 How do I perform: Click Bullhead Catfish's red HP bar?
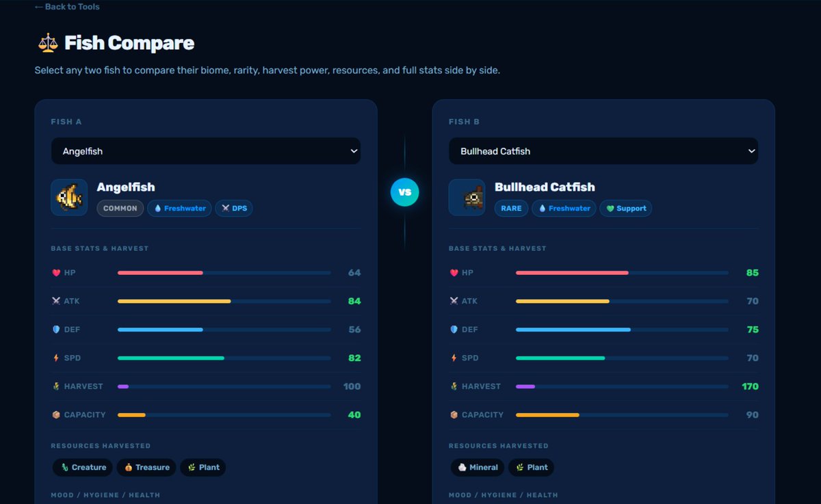[x=572, y=273]
